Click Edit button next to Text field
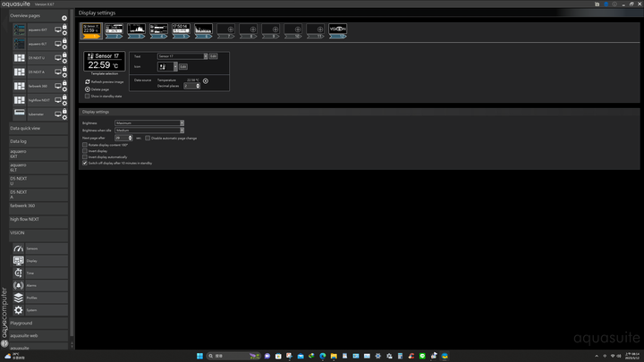 213,56
